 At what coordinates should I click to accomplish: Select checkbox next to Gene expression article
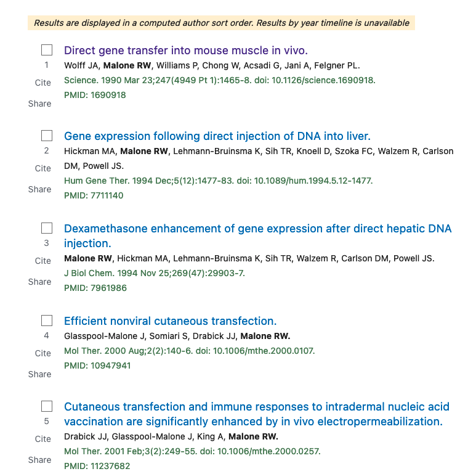pos(47,136)
